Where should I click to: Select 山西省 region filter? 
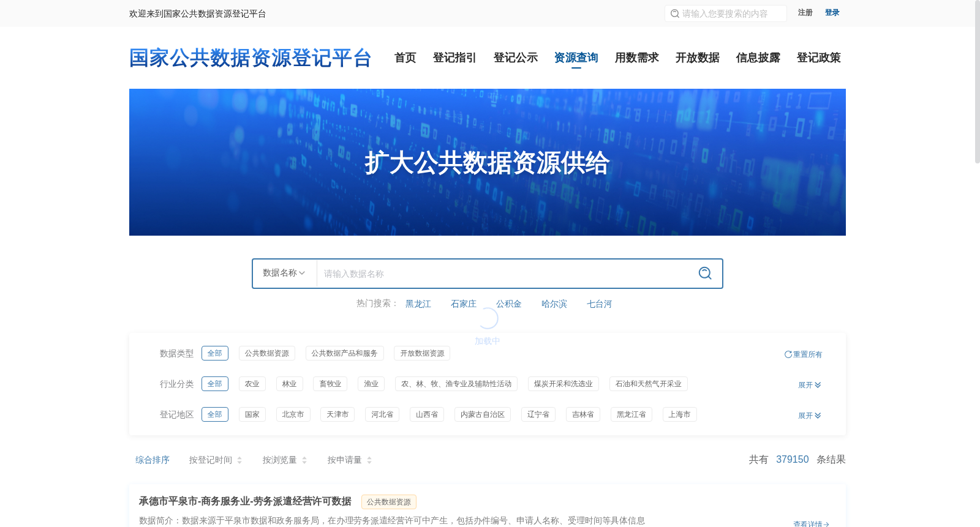(427, 414)
